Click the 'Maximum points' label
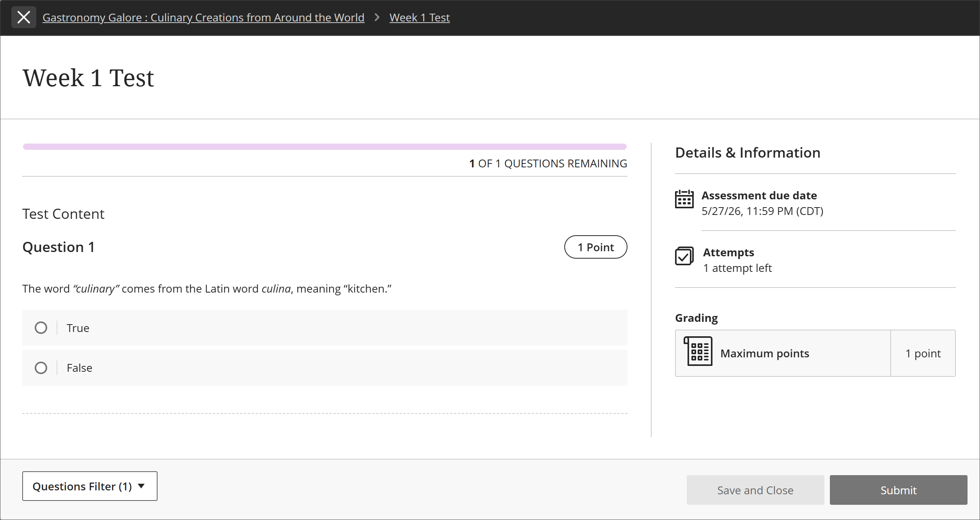 pos(765,353)
